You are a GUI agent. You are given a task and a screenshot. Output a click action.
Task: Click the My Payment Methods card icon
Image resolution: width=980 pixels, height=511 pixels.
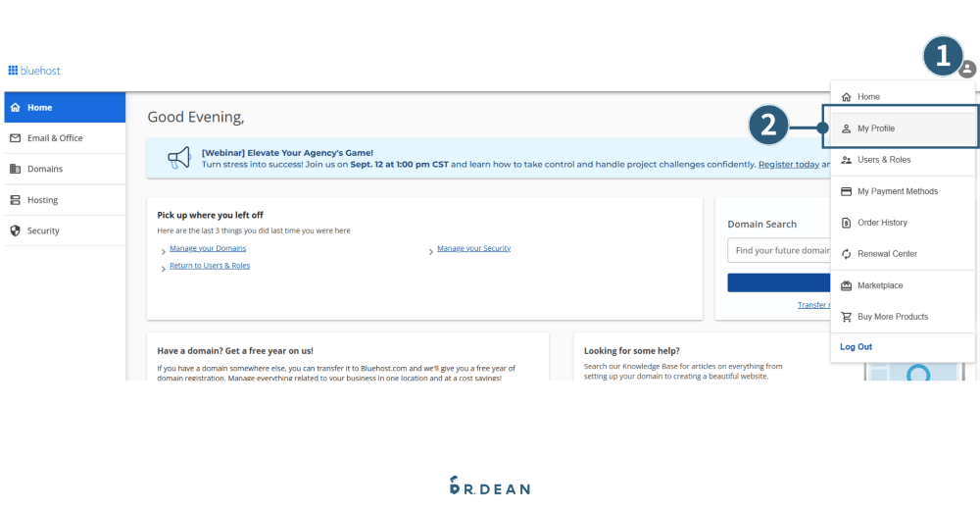point(847,191)
